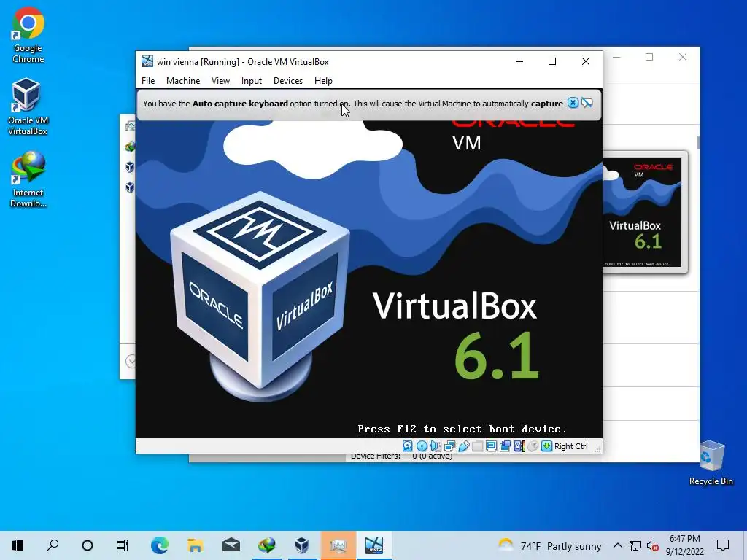The image size is (747, 560).
Task: Open the Devices menu
Action: [287, 81]
